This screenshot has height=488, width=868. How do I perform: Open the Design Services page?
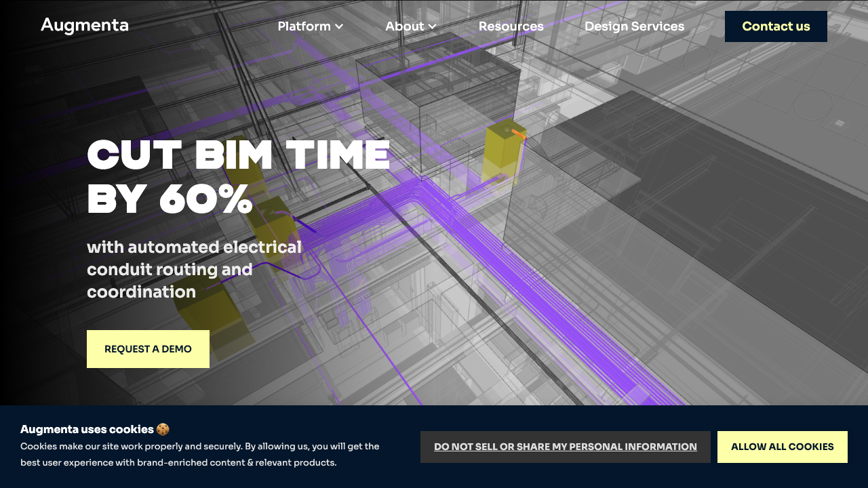tap(634, 26)
